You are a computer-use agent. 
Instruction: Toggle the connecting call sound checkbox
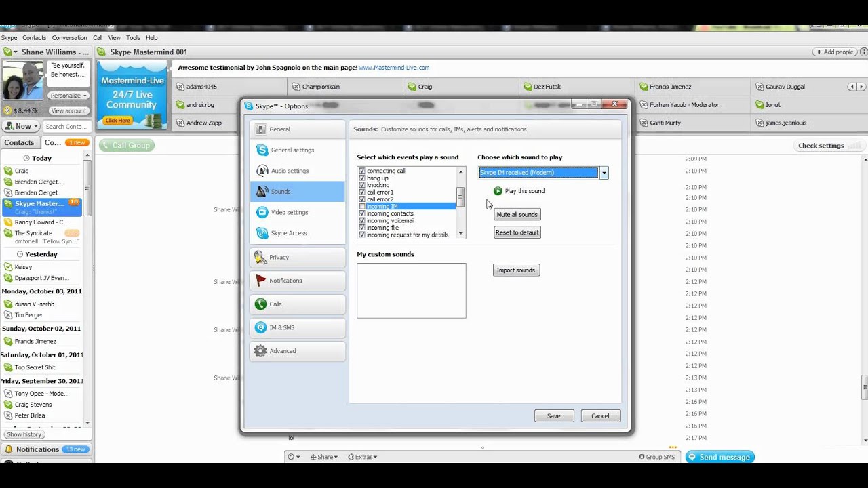click(x=361, y=171)
